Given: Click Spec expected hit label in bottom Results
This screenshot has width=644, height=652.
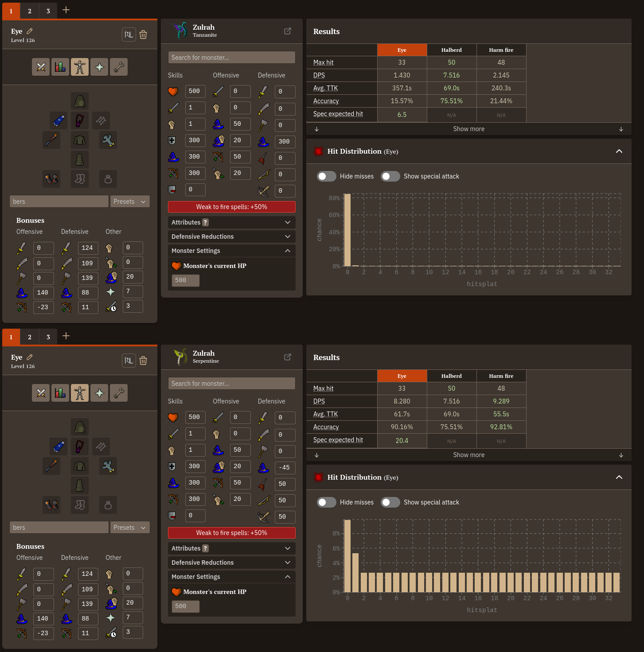Looking at the screenshot, I should [338, 440].
